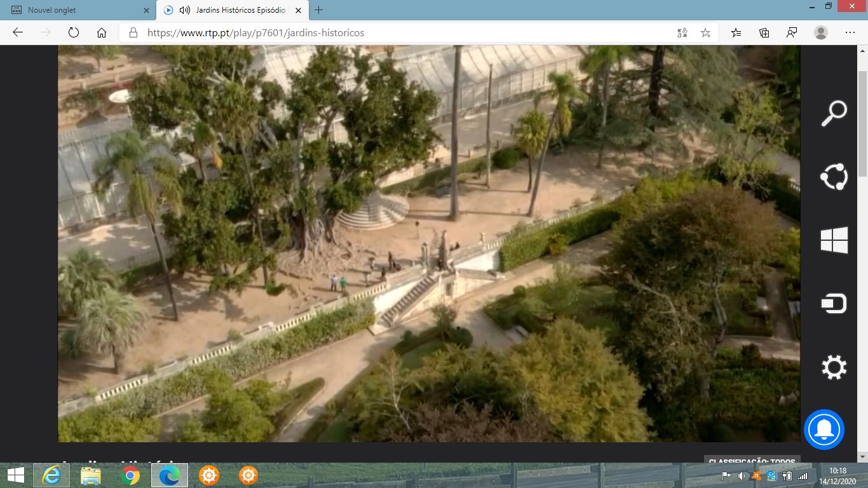Screen dimensions: 868x488
Task: Open the Collections panel
Action: point(764,32)
